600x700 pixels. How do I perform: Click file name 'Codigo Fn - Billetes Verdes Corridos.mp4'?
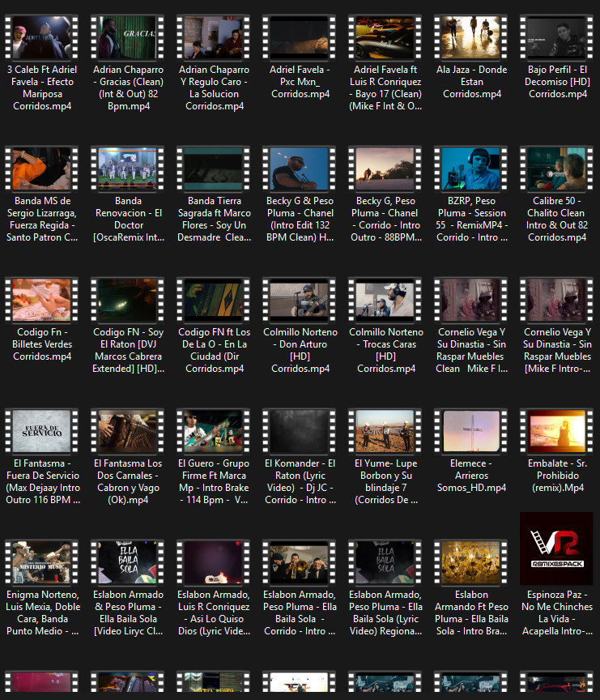(42, 344)
